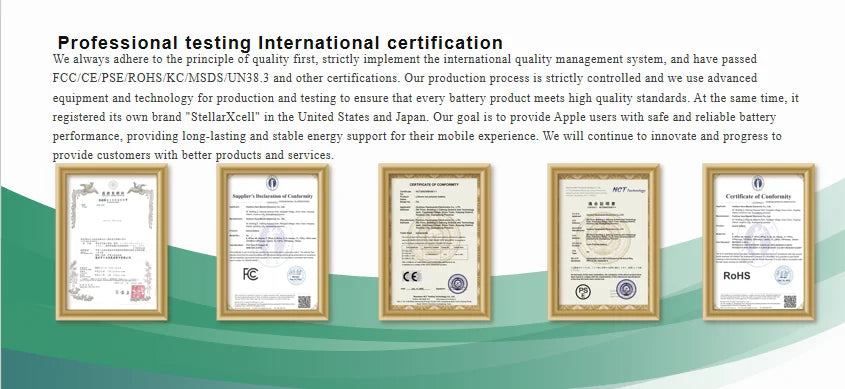This screenshot has width=845, height=389.
Task: Click the red seal stamp on the Japanese certificate
Action: click(138, 291)
